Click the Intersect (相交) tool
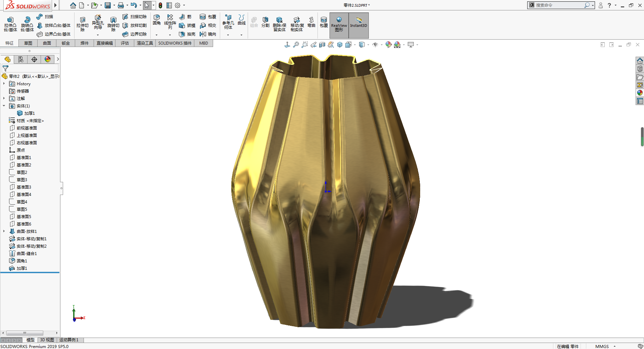Image resolution: width=644 pixels, height=349 pixels. coord(208,26)
